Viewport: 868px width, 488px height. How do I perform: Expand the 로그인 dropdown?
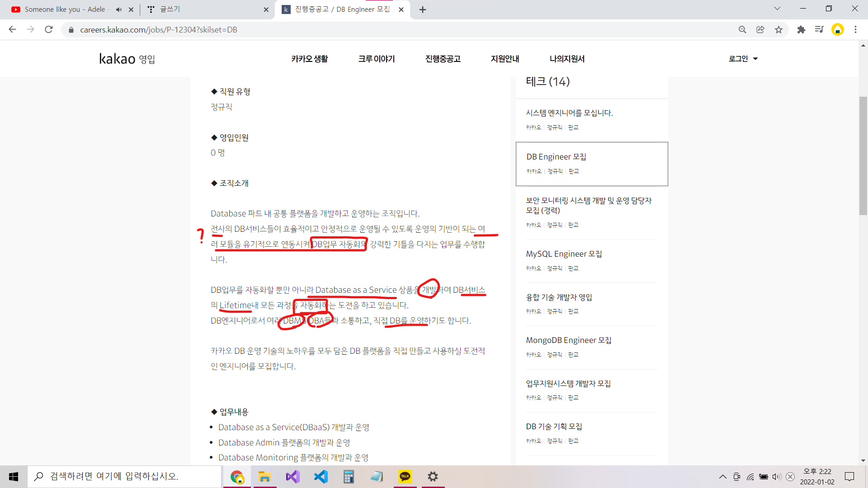tap(743, 59)
